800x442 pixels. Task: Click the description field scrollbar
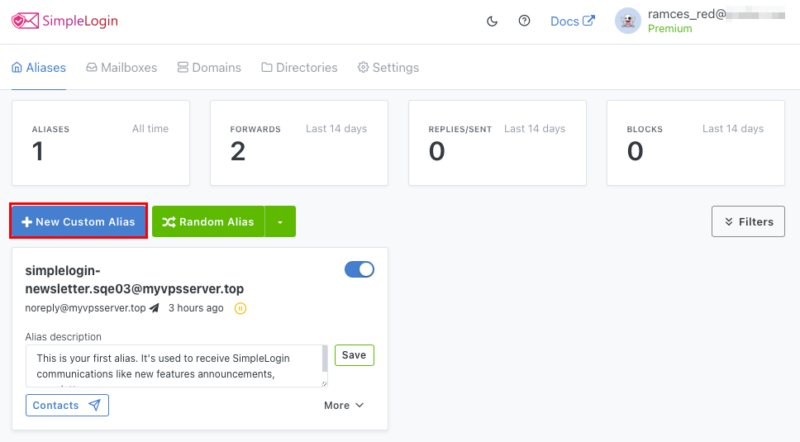pyautogui.click(x=324, y=359)
